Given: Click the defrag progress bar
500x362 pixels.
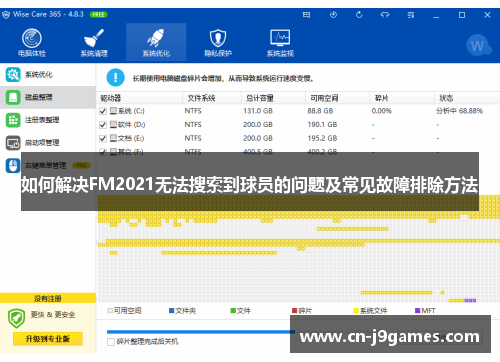Looking at the screenshot, I should (x=201, y=332).
